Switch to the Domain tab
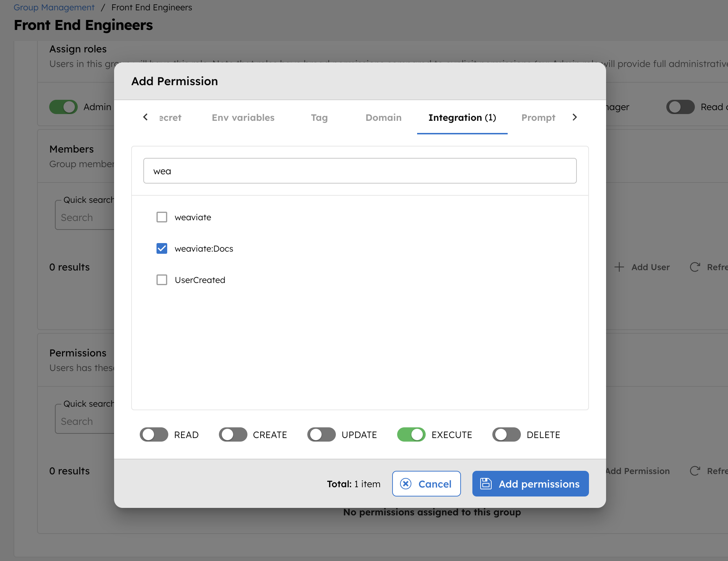Screen dimensions: 728x561 tap(384, 117)
